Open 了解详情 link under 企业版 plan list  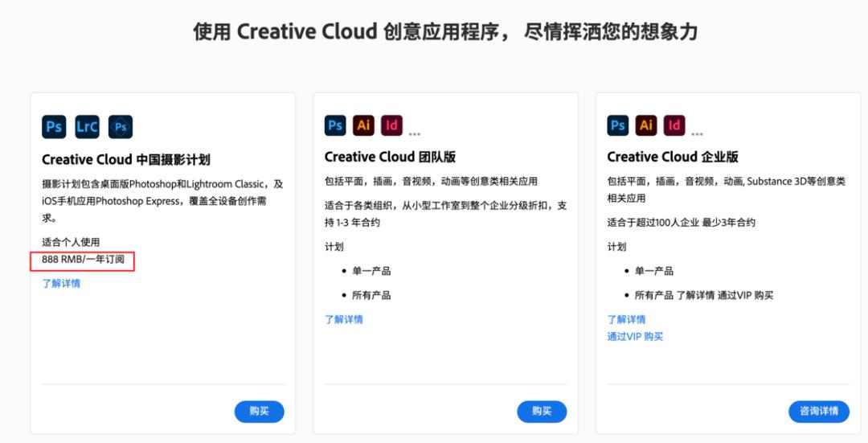coord(626,319)
